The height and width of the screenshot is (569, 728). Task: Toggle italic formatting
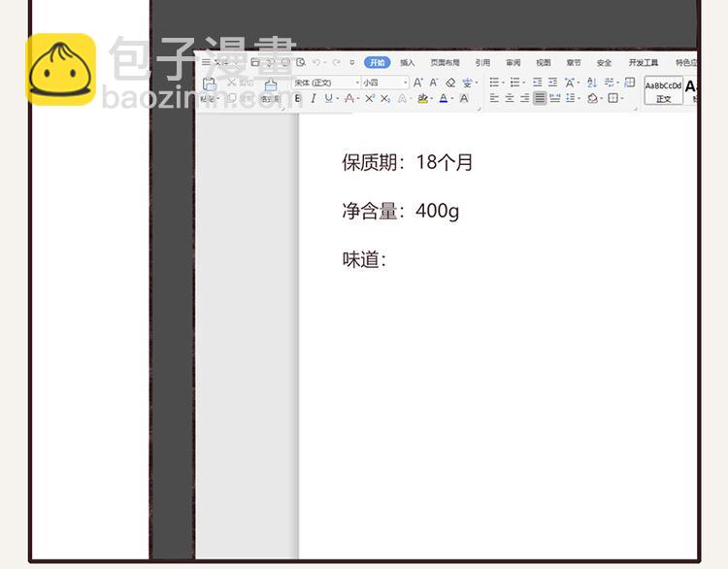point(313,99)
